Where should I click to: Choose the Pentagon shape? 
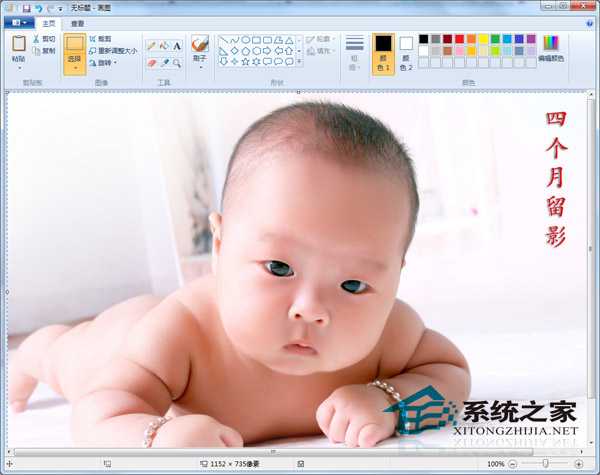(246, 51)
